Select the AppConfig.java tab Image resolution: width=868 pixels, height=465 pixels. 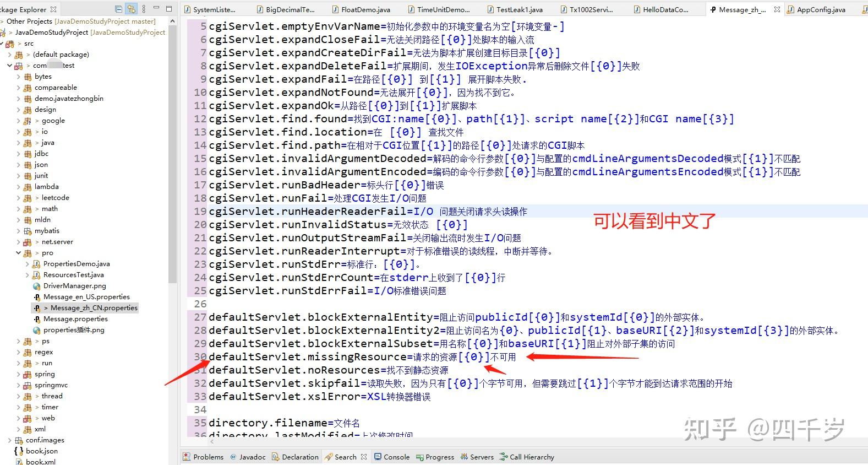click(x=816, y=9)
